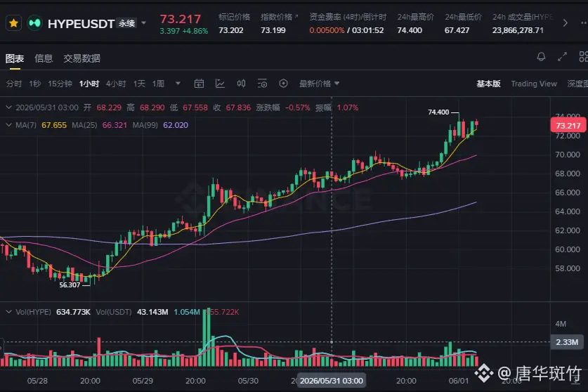The image size is (588, 392).
Task: Select the 分时 time interval
Action: [x=14, y=84]
